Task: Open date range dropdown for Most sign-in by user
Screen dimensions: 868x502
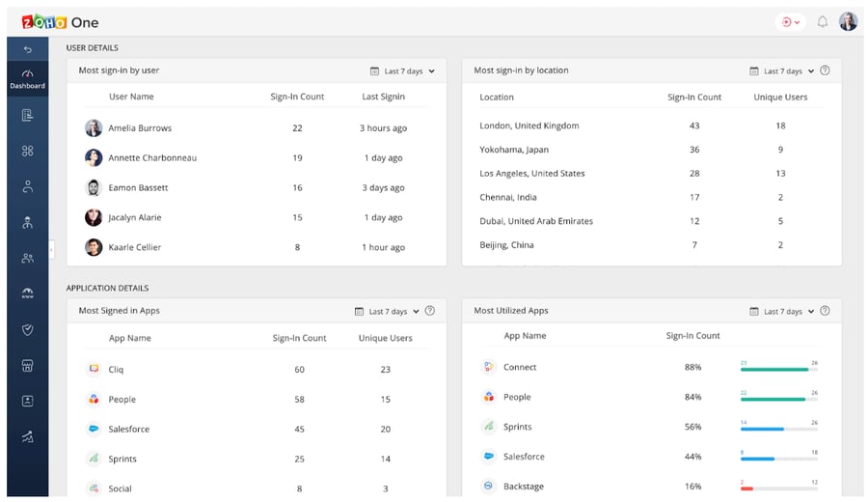Action: 402,70
